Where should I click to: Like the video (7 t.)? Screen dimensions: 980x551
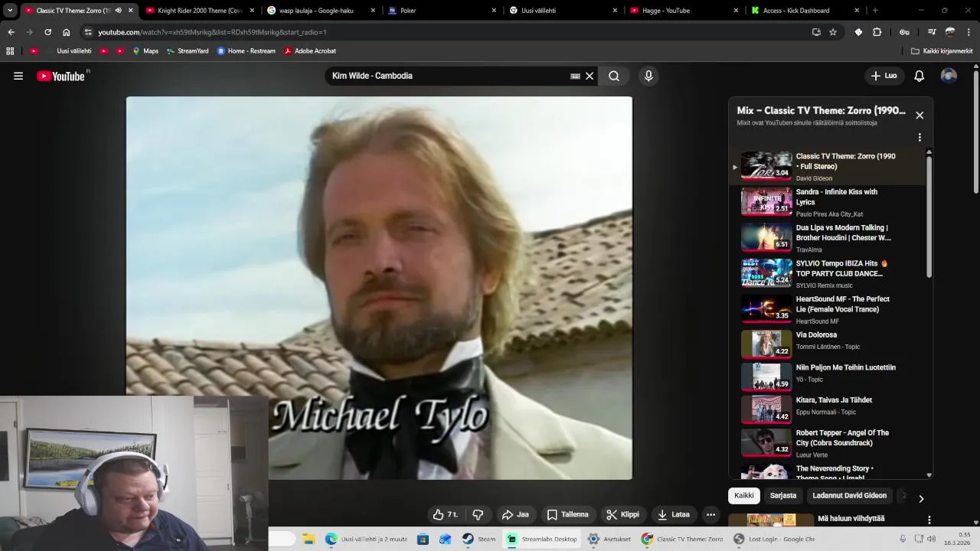click(x=445, y=514)
